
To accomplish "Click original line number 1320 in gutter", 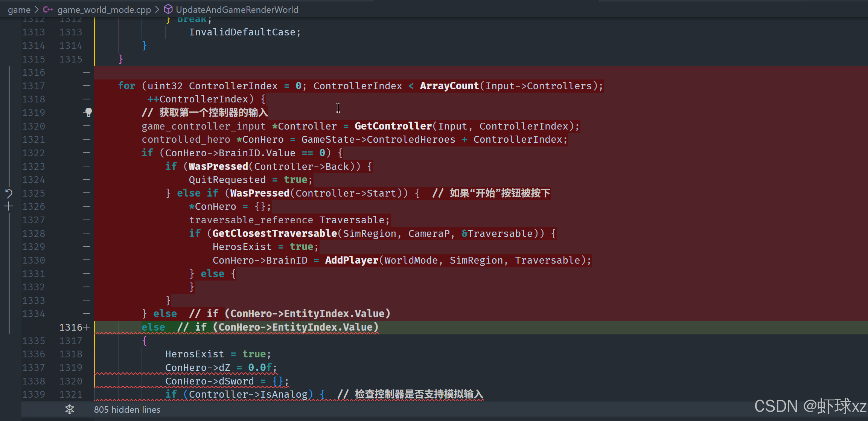I will tap(34, 126).
